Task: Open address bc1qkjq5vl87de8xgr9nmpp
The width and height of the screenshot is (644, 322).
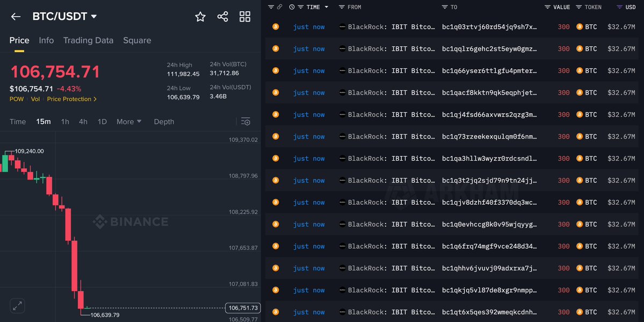Action: click(x=489, y=290)
